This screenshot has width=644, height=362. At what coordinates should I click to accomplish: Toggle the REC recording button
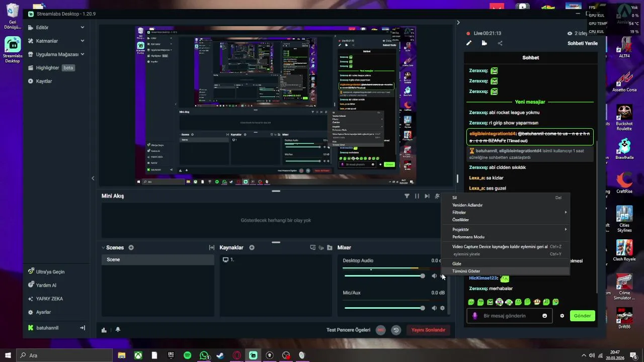tap(381, 330)
